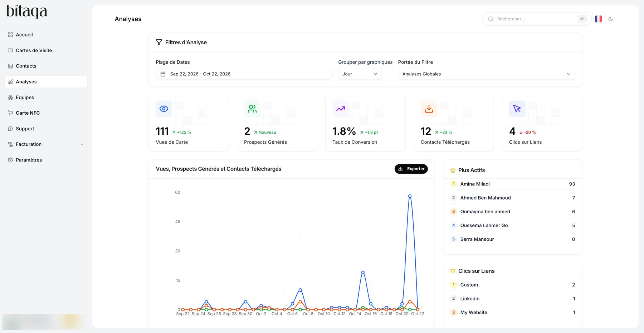Click the Contacts Téléchargés download icon
Screen dimensions: 644x333
point(429,109)
